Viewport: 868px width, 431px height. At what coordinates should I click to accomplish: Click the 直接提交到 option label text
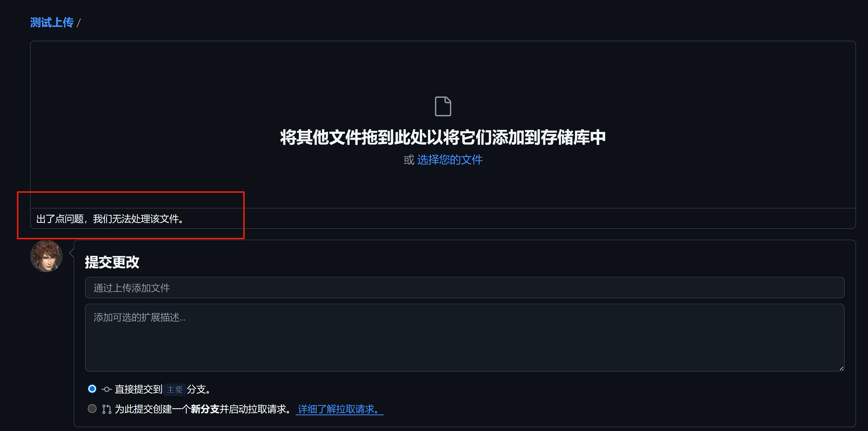click(x=139, y=389)
